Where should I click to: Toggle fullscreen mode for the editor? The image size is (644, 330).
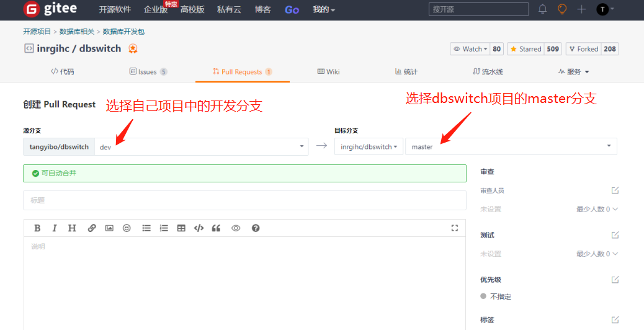pyautogui.click(x=454, y=228)
